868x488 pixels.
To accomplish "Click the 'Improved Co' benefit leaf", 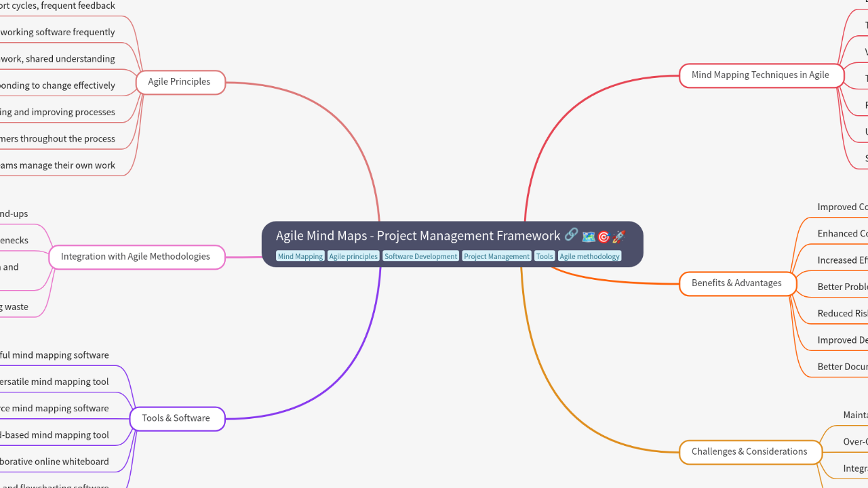I will [842, 207].
